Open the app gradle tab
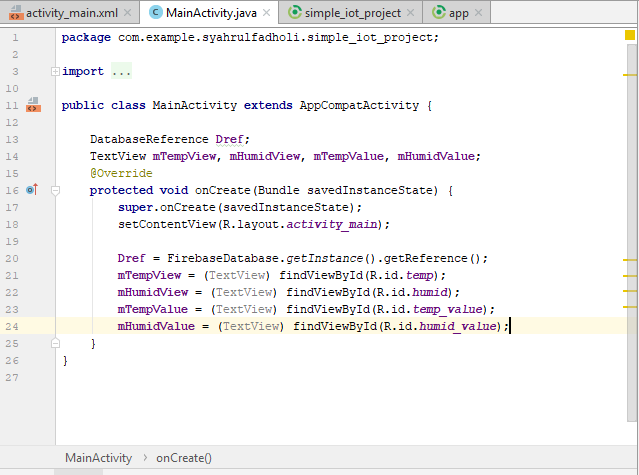Screen dimensions: 639x475 coord(456,13)
